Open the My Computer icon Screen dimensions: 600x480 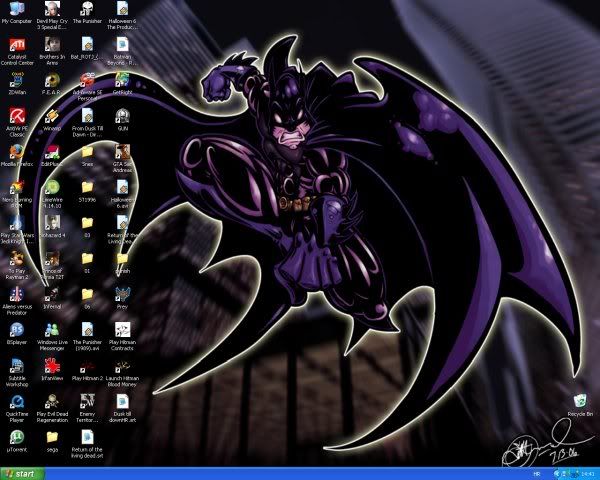point(16,13)
